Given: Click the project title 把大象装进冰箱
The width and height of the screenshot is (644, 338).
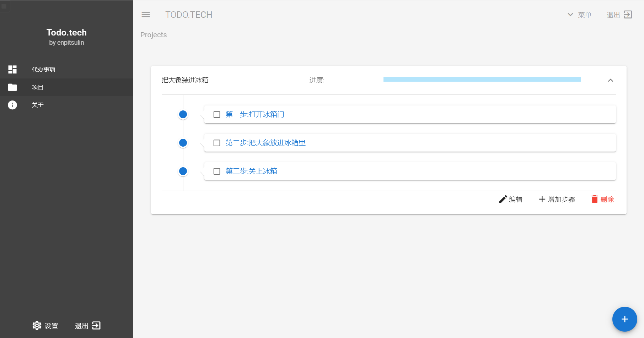Looking at the screenshot, I should (x=185, y=80).
